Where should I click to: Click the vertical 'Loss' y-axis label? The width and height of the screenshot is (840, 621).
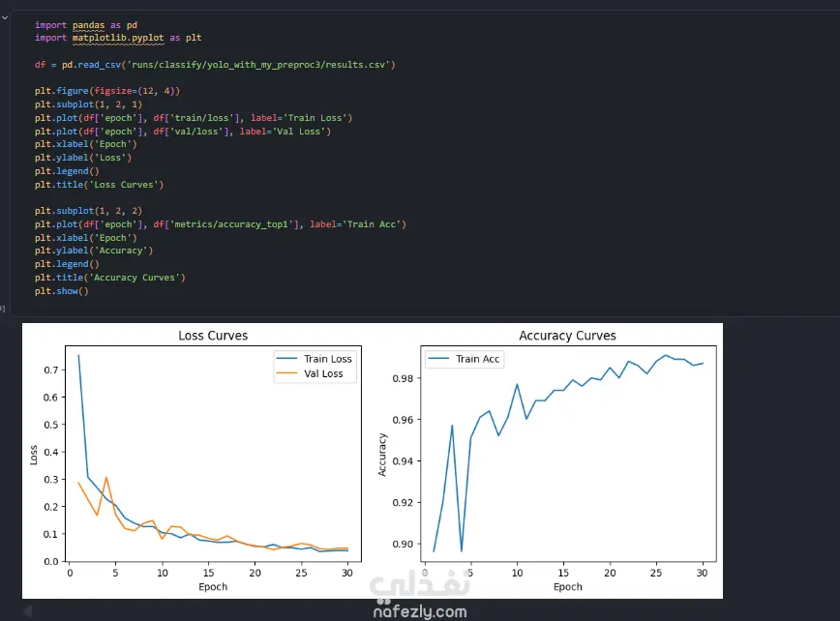click(34, 455)
